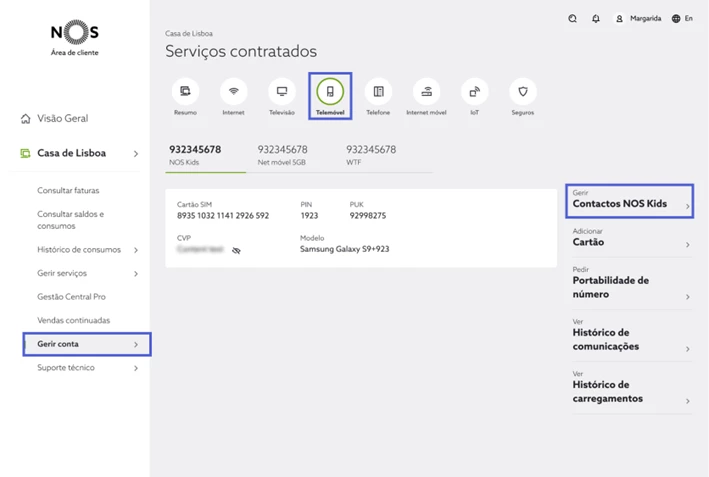Screen dimensions: 709x477
Task: Select the Telefone service icon
Action: coord(378,92)
